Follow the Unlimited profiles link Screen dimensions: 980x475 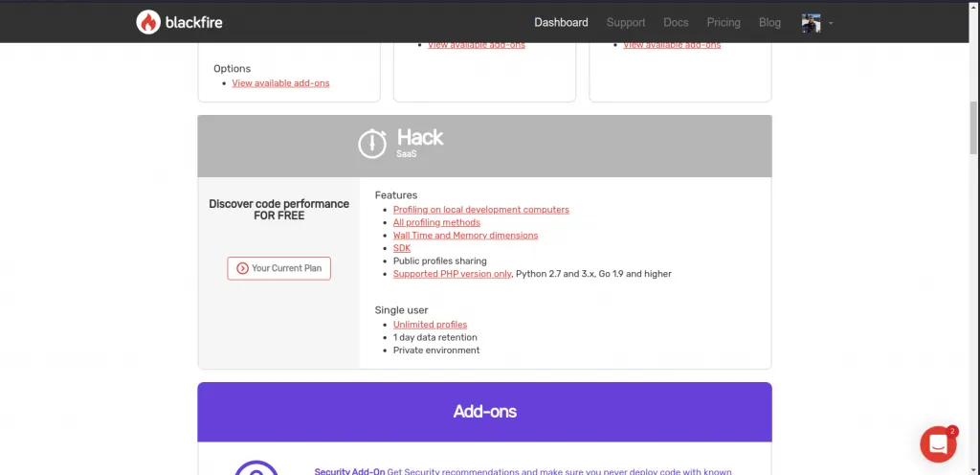[430, 325]
